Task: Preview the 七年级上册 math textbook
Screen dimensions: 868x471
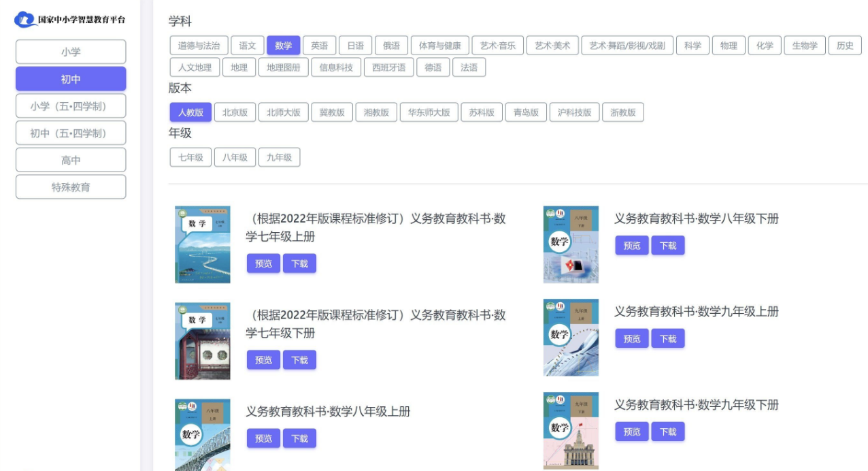Action: [263, 263]
